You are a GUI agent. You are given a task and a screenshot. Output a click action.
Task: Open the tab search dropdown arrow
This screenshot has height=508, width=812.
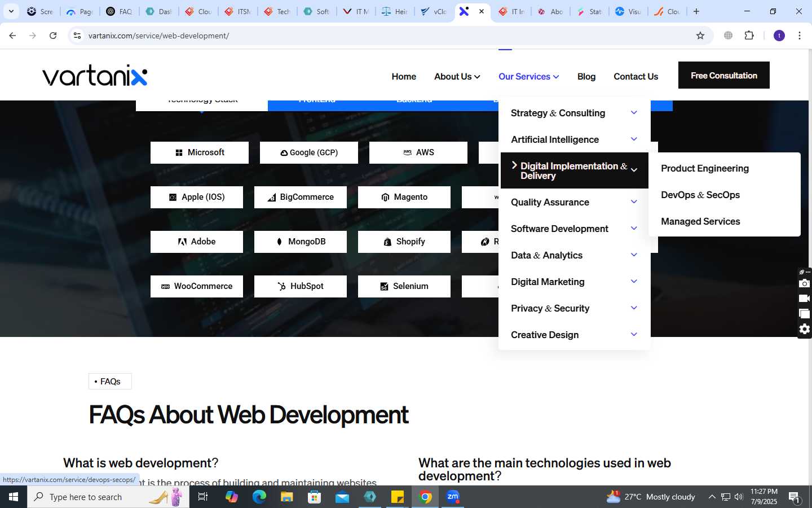(11, 11)
